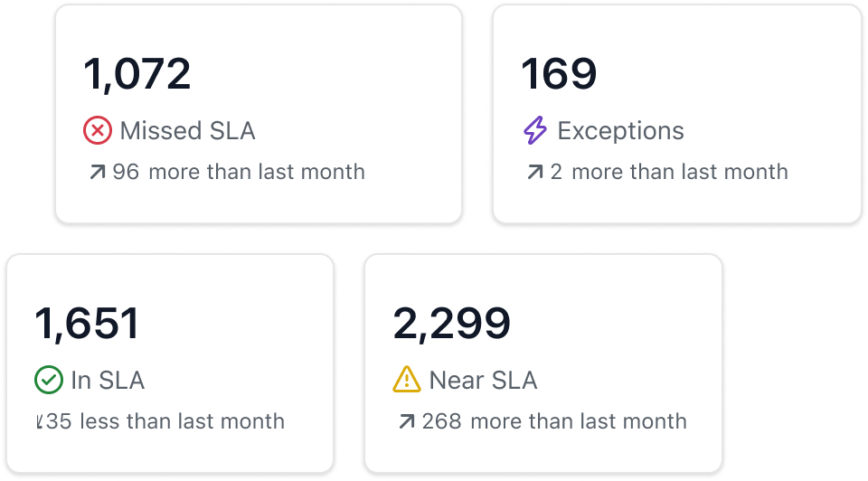Image resolution: width=868 pixels, height=481 pixels.
Task: Click "96 more than last month" text
Action: click(x=239, y=172)
